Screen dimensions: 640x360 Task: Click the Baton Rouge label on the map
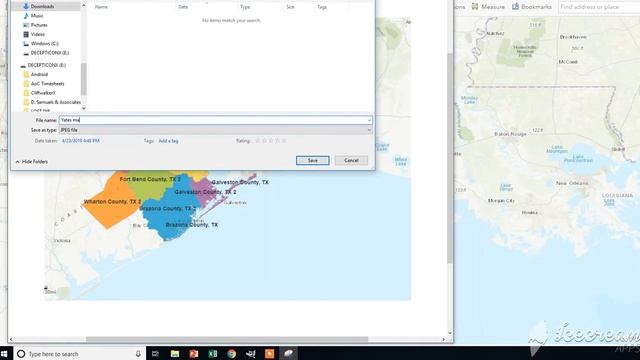[x=510, y=134]
